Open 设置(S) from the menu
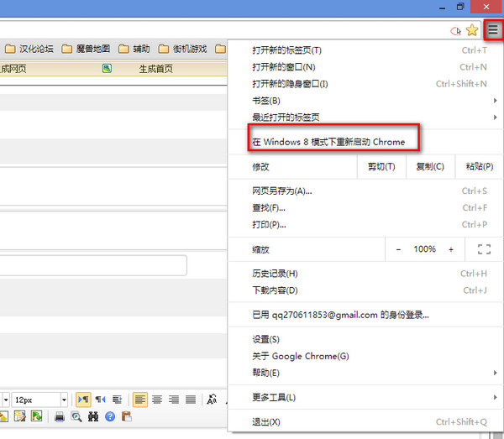Screen dimensions: 504x439 [x=365, y=339]
